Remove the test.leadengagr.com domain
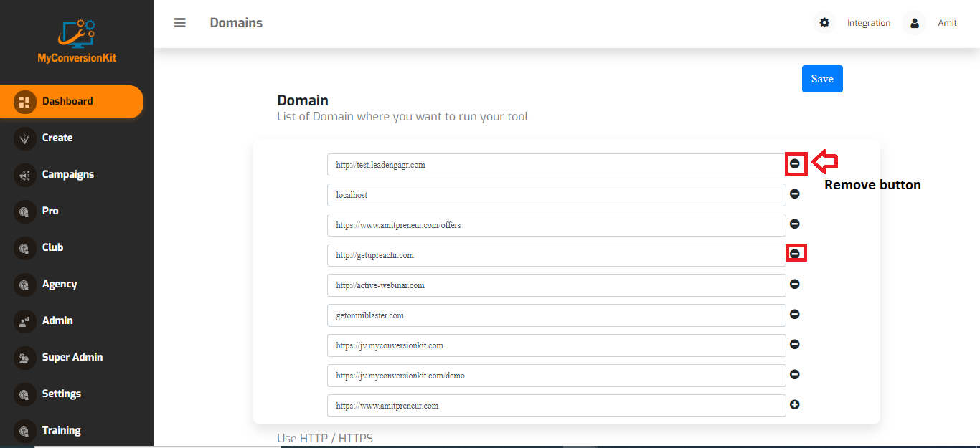Viewport: 980px width, 448px height. (795, 164)
